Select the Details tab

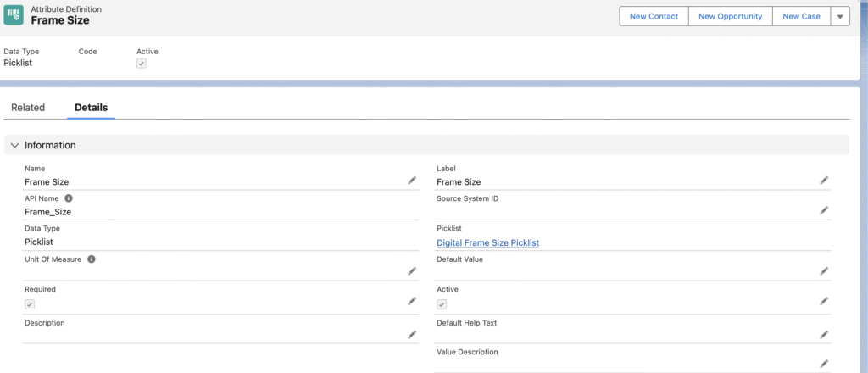tap(91, 108)
